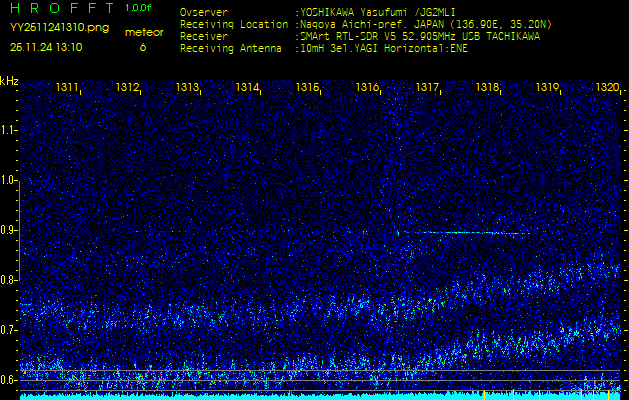629x400 pixels.
Task: Click the meteor count number 6
Action: tap(142, 47)
